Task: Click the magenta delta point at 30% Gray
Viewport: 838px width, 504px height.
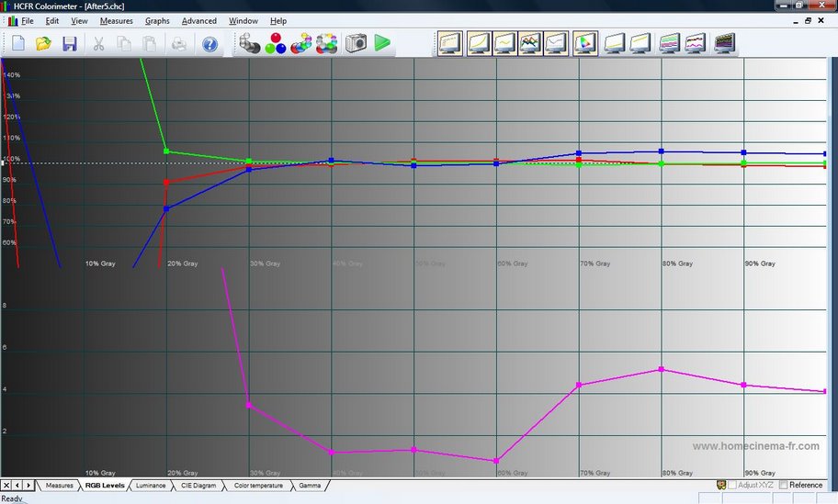Action: click(x=249, y=405)
